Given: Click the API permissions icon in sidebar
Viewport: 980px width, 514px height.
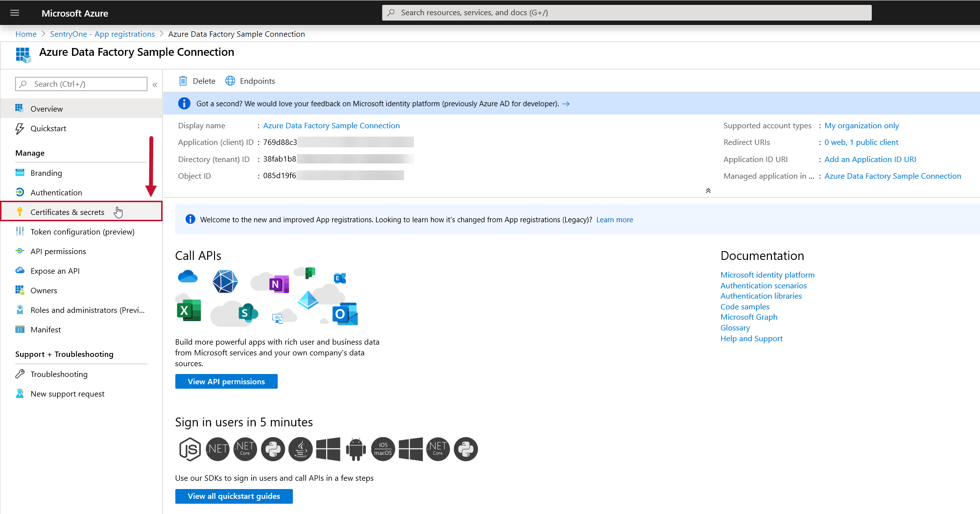Looking at the screenshot, I should (20, 251).
